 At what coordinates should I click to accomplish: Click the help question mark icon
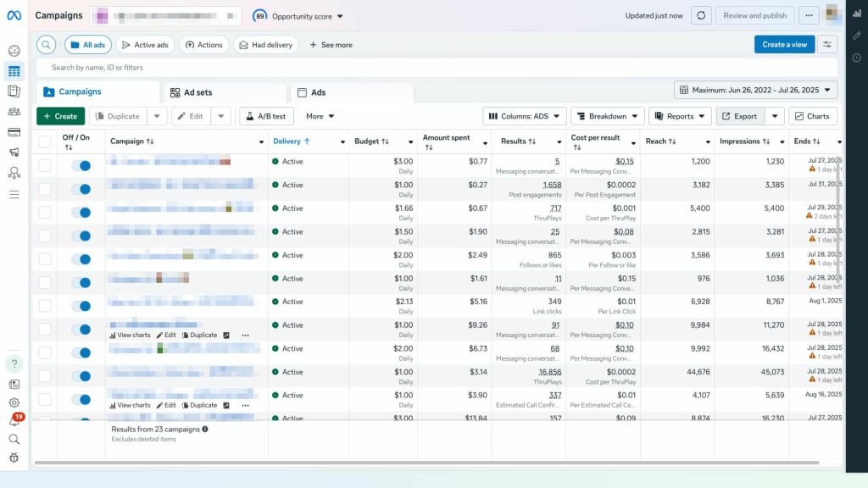(14, 363)
